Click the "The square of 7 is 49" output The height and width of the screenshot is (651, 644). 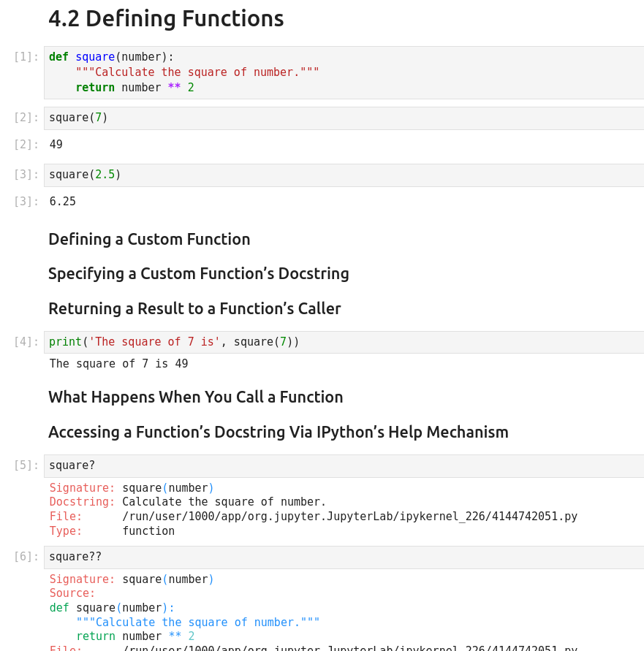[x=118, y=364]
